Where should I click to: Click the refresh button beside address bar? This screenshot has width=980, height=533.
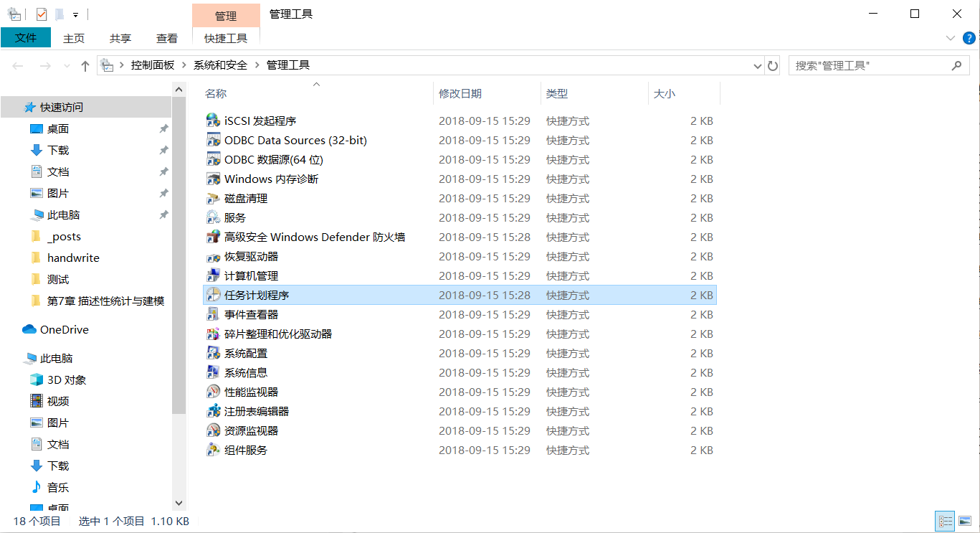pos(773,65)
